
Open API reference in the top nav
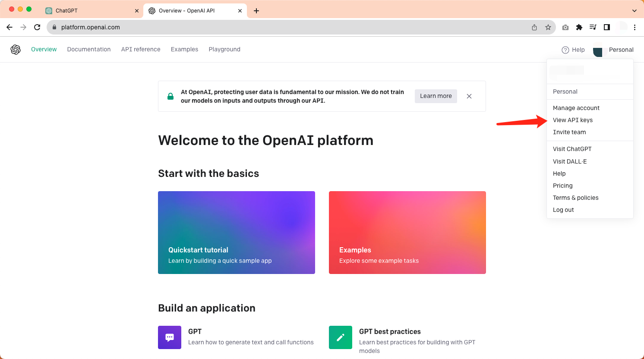click(x=141, y=50)
